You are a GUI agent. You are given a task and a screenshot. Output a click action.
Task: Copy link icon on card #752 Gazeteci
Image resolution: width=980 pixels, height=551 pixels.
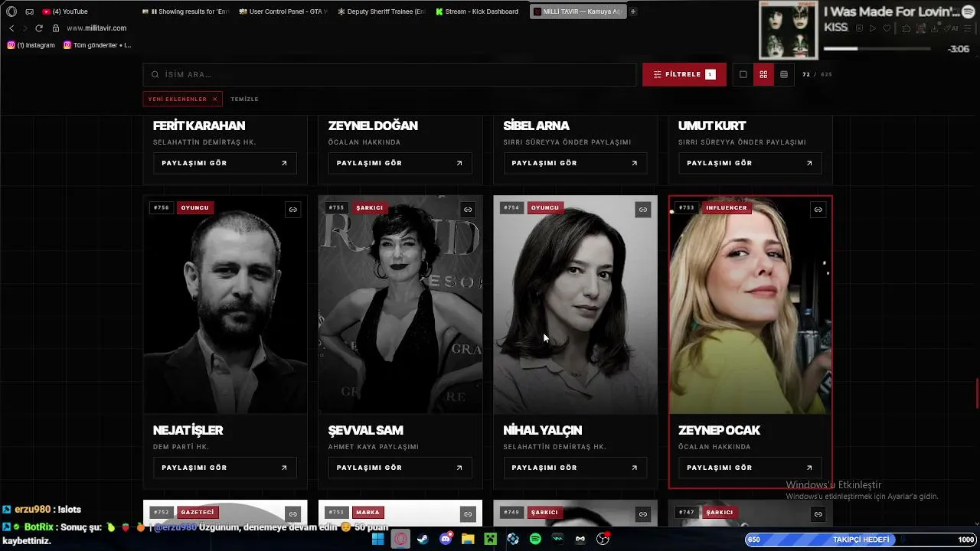coord(292,514)
